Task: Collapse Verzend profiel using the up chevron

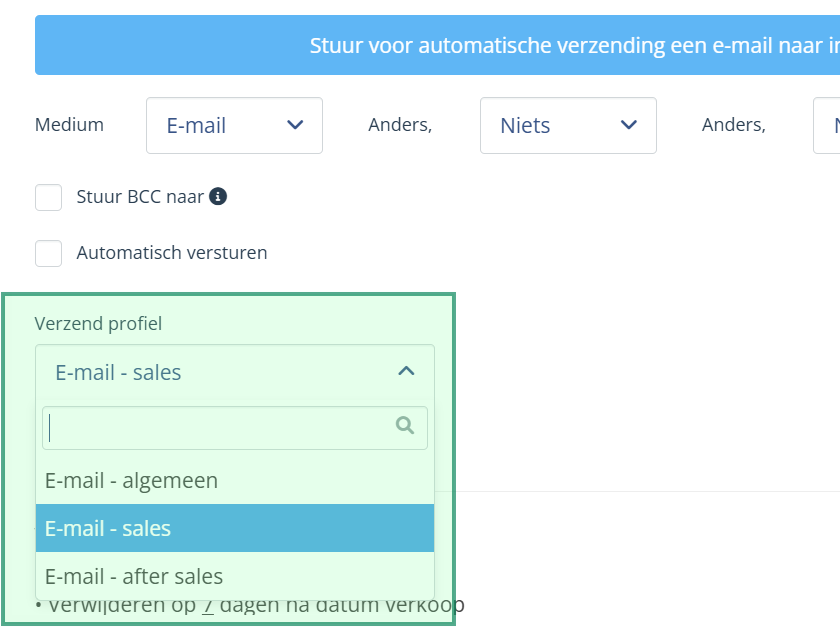Action: point(406,372)
